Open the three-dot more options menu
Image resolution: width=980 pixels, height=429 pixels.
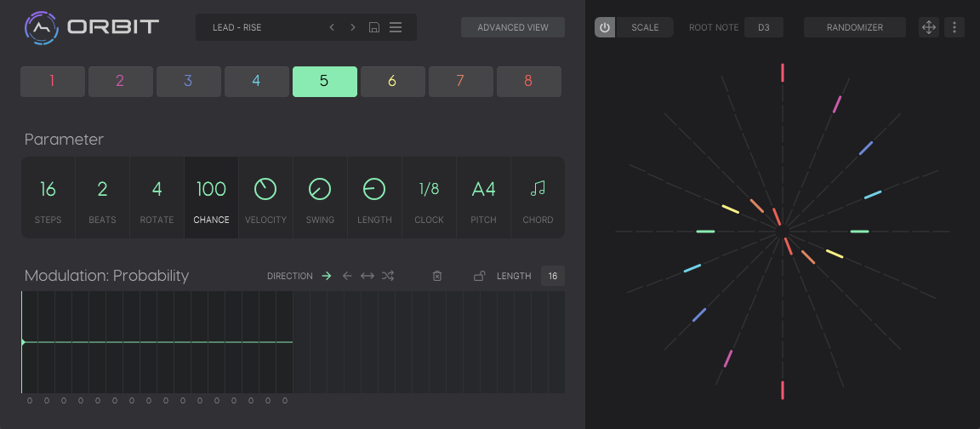click(x=954, y=27)
